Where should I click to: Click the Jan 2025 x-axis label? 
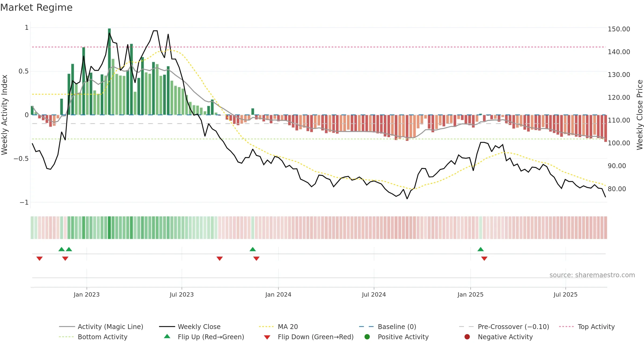click(470, 294)
